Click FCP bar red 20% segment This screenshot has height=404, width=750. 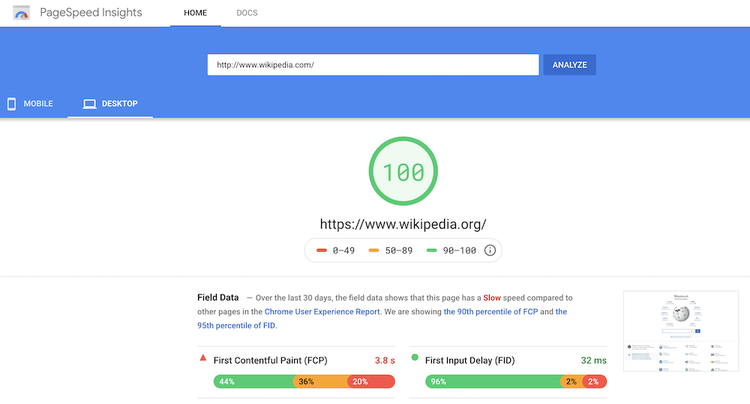[x=372, y=382]
